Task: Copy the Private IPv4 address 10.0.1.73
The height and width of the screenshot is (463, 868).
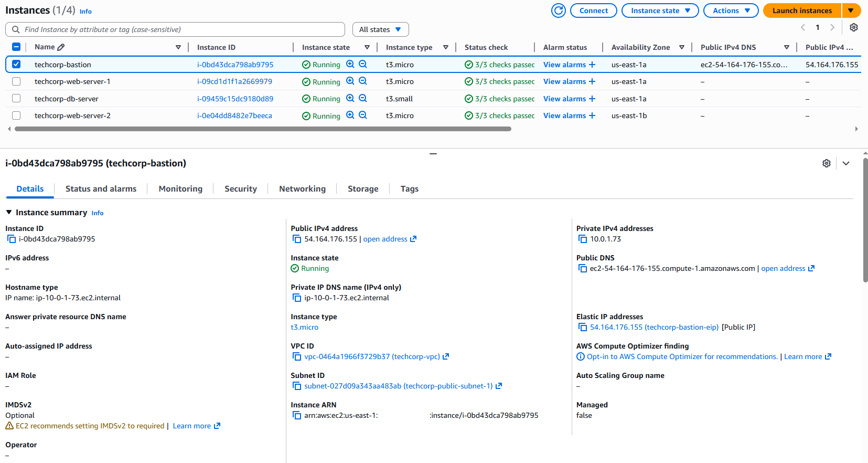Action: pyautogui.click(x=582, y=239)
